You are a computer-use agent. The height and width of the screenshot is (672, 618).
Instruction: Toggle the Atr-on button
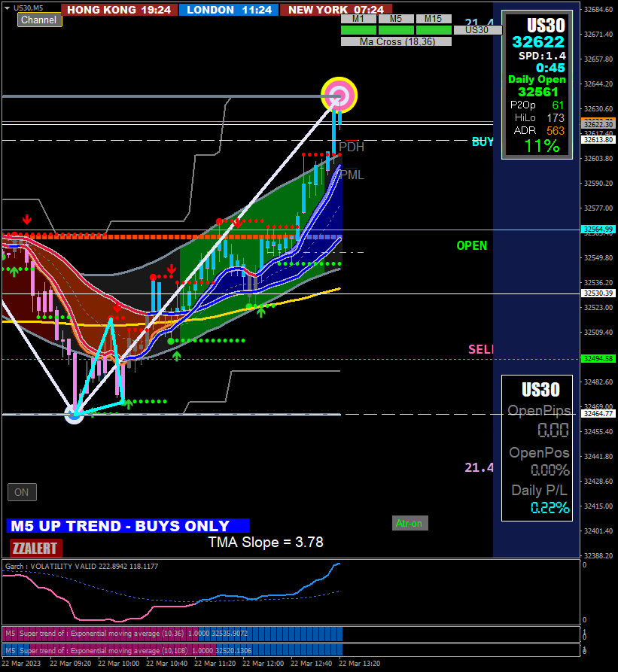coord(409,523)
